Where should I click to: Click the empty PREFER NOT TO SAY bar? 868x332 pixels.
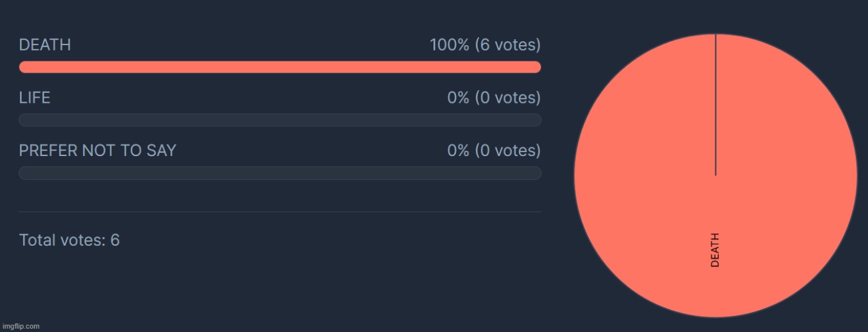[x=280, y=173]
